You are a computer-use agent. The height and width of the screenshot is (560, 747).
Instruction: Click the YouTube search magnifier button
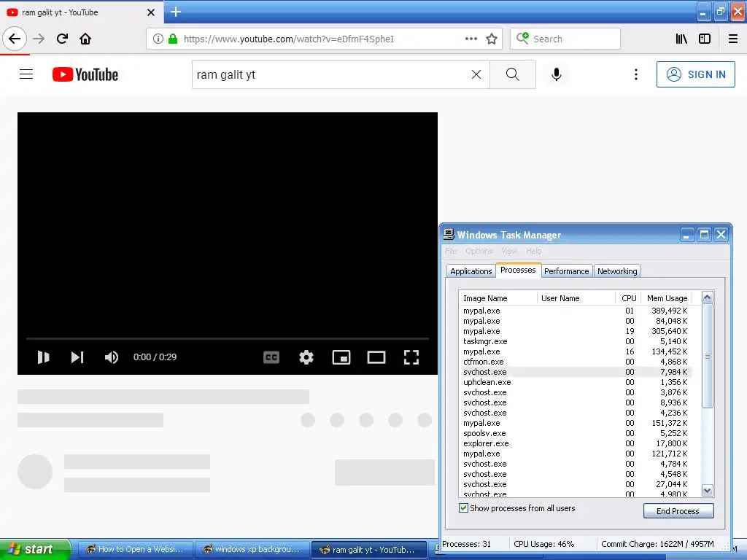(513, 74)
